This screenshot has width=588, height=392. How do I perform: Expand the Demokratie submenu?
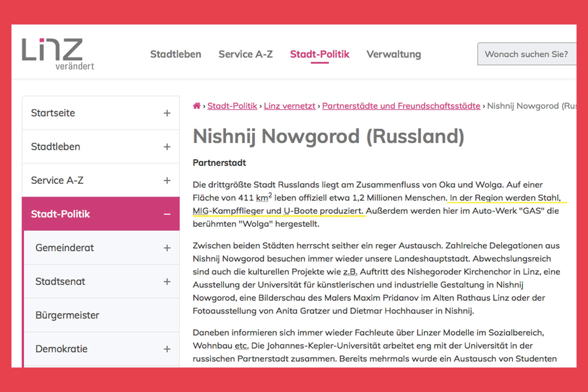point(167,349)
